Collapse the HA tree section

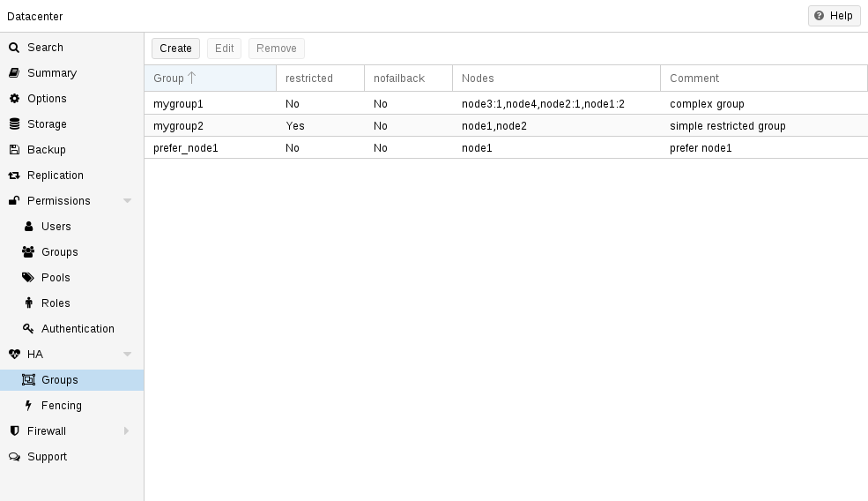(127, 355)
